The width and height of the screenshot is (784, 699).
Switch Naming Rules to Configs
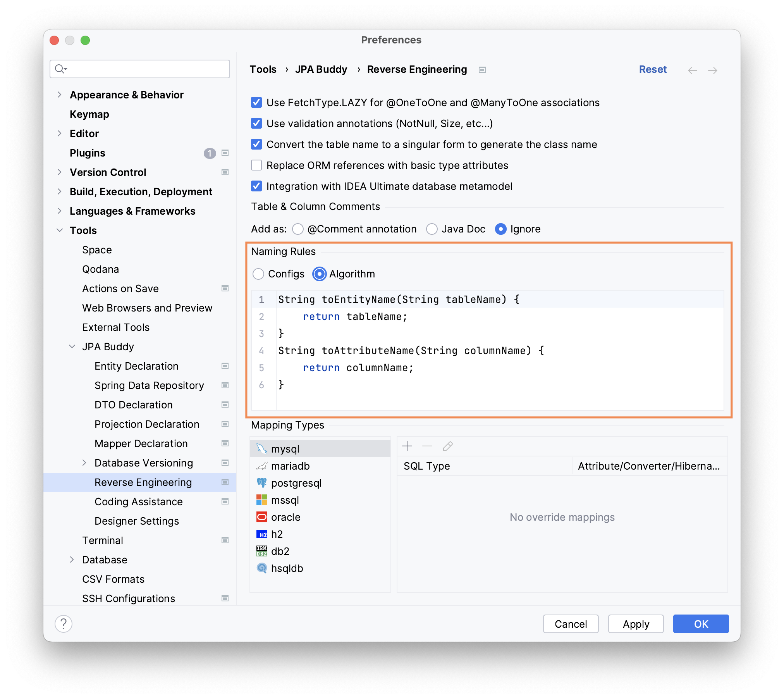(259, 274)
